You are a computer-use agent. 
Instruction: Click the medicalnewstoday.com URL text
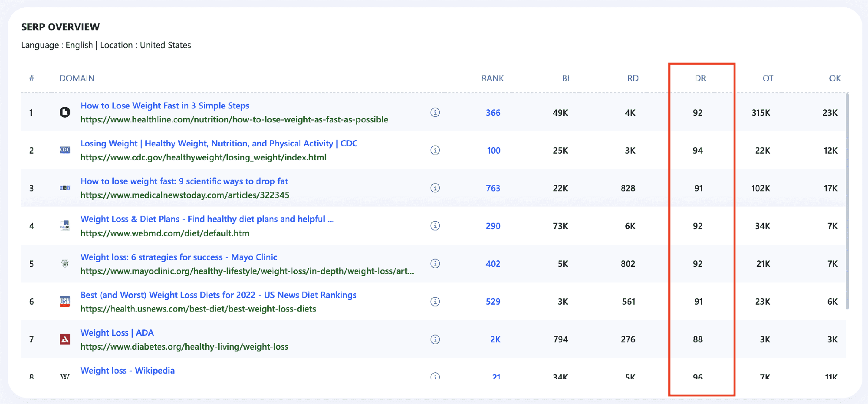[x=185, y=195]
